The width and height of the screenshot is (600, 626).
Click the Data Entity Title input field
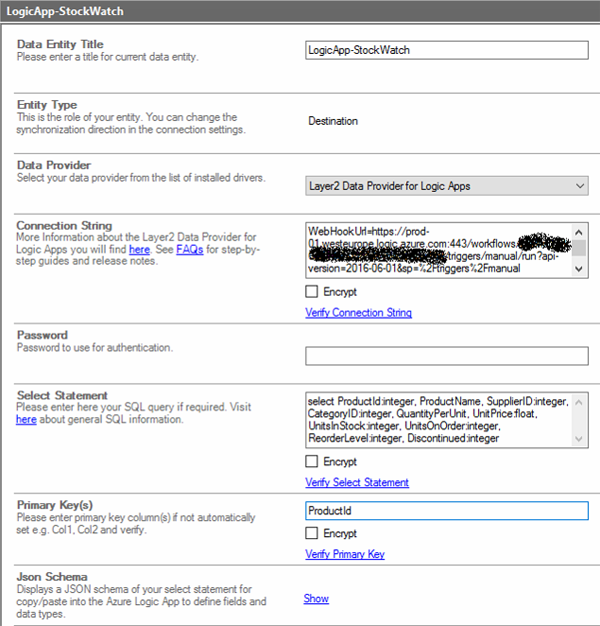(x=446, y=49)
